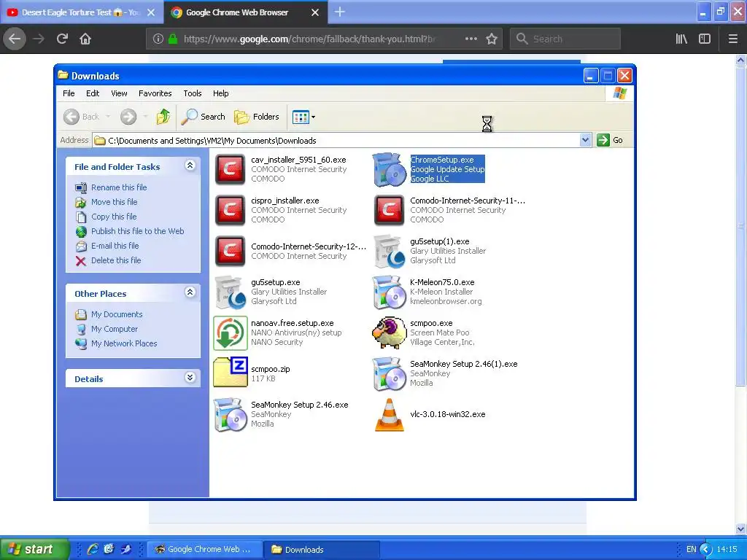The height and width of the screenshot is (560, 747).
Task: Click Publish this file to the Web
Action: pyautogui.click(x=137, y=231)
